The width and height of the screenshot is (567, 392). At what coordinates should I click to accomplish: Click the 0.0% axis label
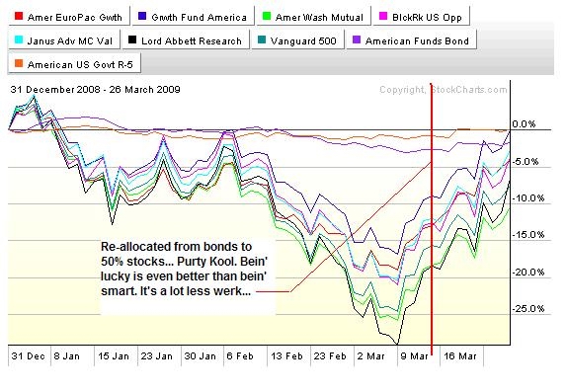click(x=524, y=124)
